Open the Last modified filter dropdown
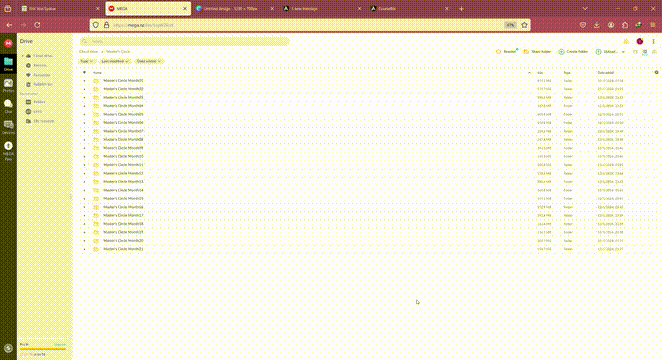Viewport: 662px width, 360px height. (114, 61)
